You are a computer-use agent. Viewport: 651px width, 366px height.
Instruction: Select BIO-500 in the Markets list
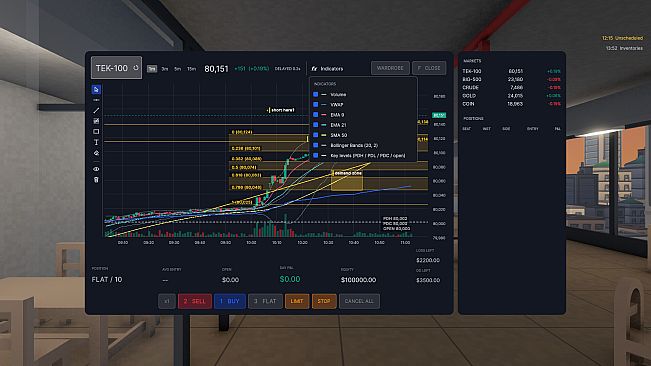coord(512,79)
